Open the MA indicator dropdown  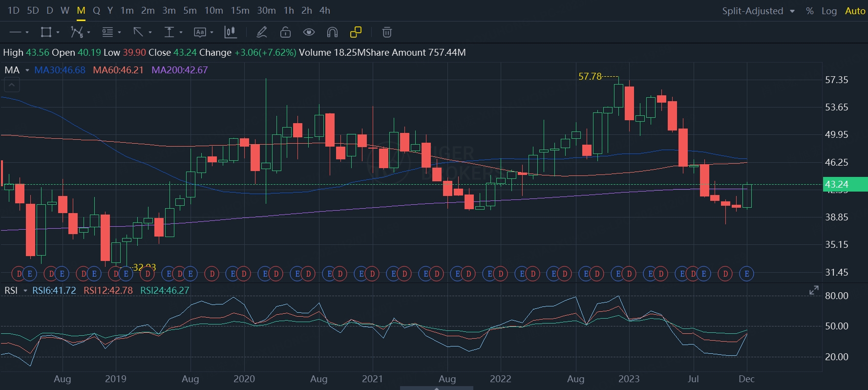[x=27, y=70]
